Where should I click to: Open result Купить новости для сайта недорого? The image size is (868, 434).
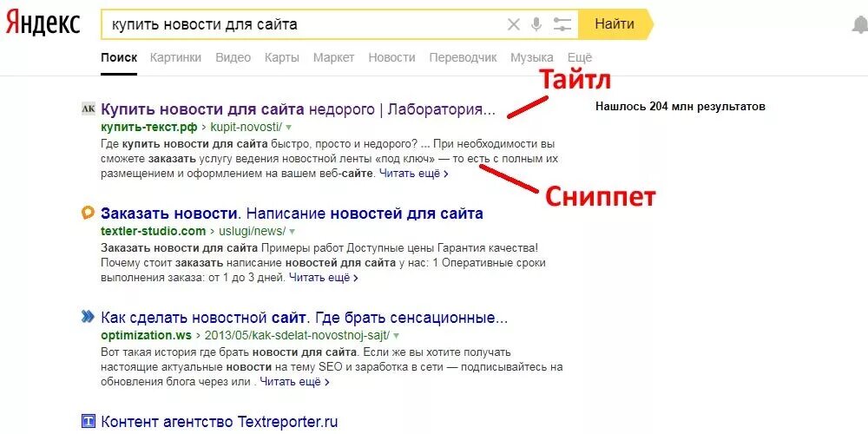(298, 109)
